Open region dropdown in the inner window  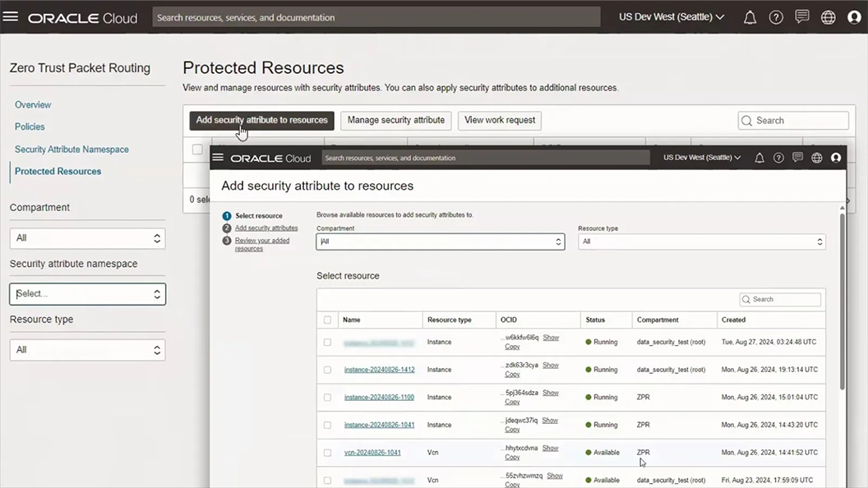click(x=702, y=158)
